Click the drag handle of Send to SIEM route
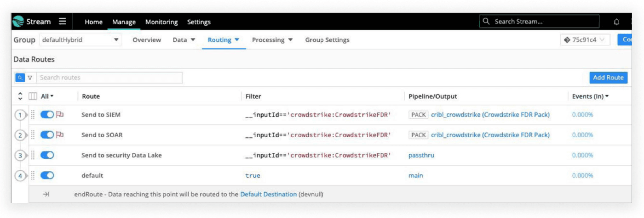 click(x=33, y=115)
